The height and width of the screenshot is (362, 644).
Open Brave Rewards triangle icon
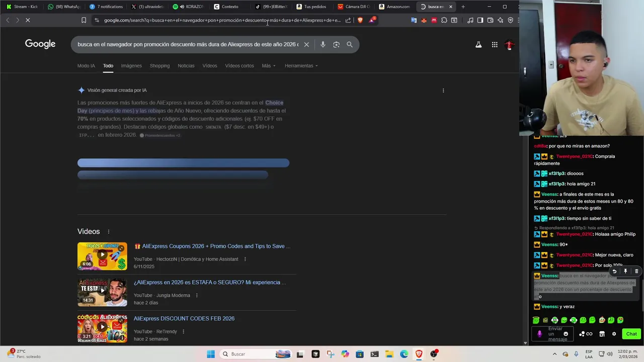click(x=372, y=20)
